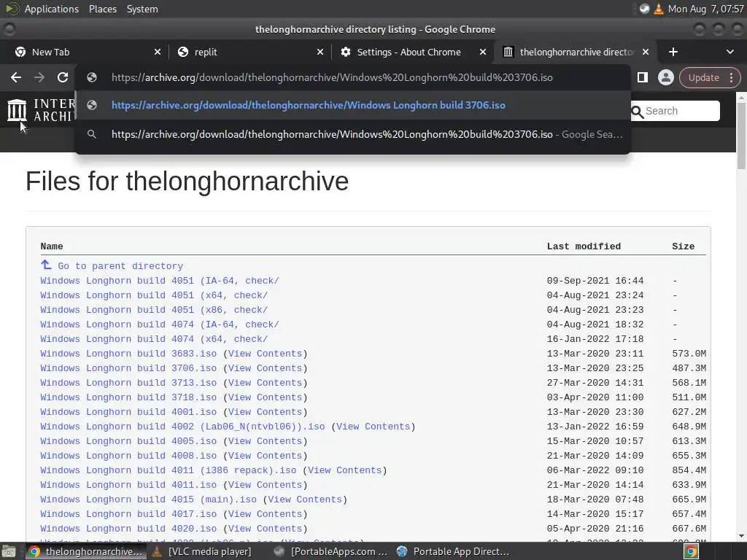Open the Places menu
Image resolution: width=747 pixels, height=560 pixels.
(102, 9)
